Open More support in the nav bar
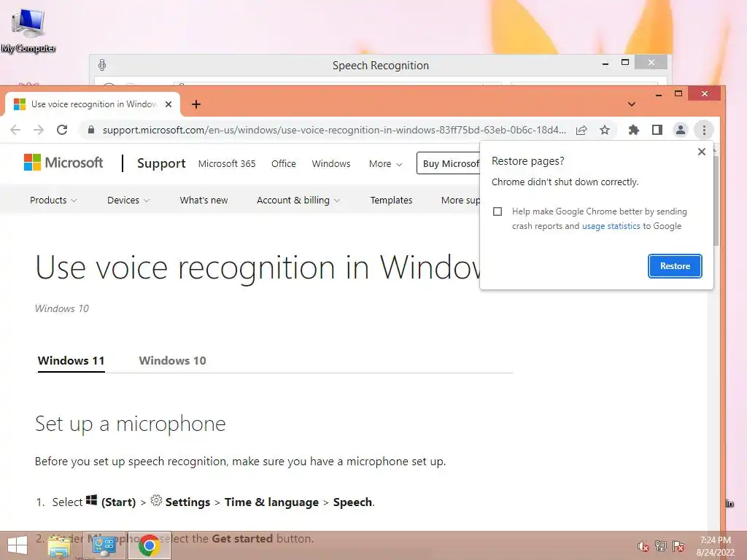 click(461, 200)
